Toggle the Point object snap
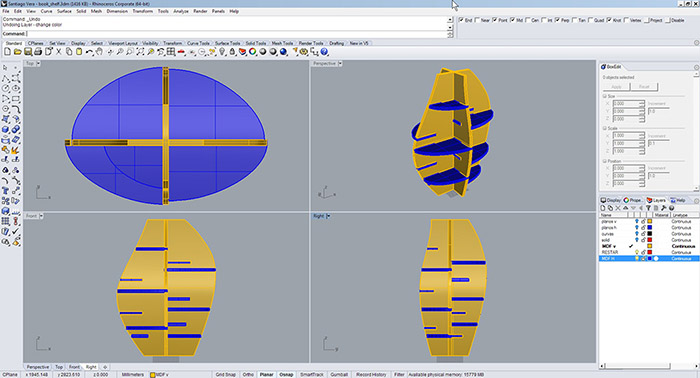 (495, 20)
